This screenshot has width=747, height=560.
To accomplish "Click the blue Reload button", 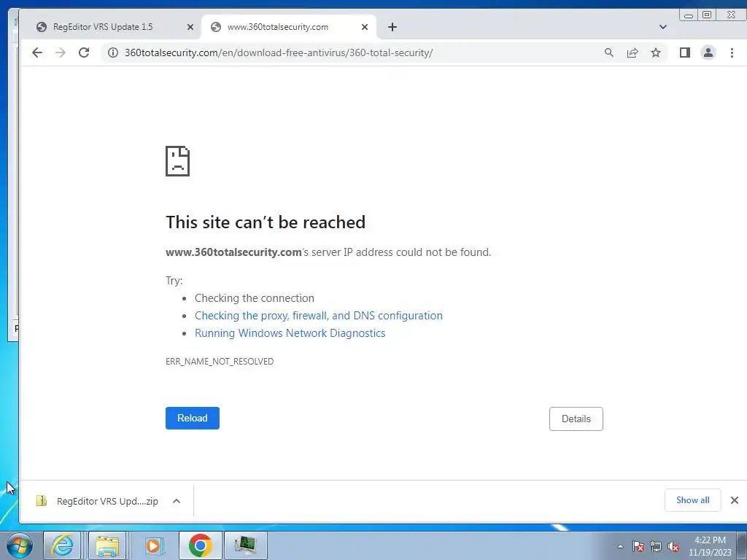I will pyautogui.click(x=193, y=418).
